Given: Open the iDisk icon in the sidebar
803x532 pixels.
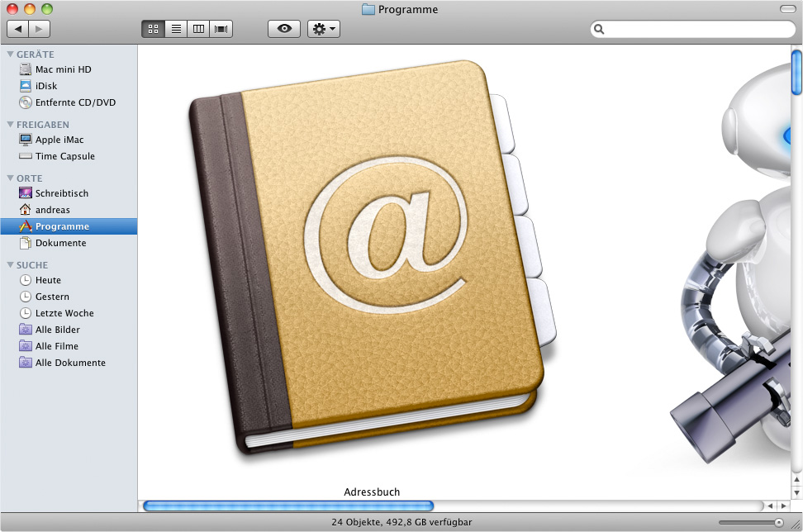Looking at the screenshot, I should tap(25, 86).
